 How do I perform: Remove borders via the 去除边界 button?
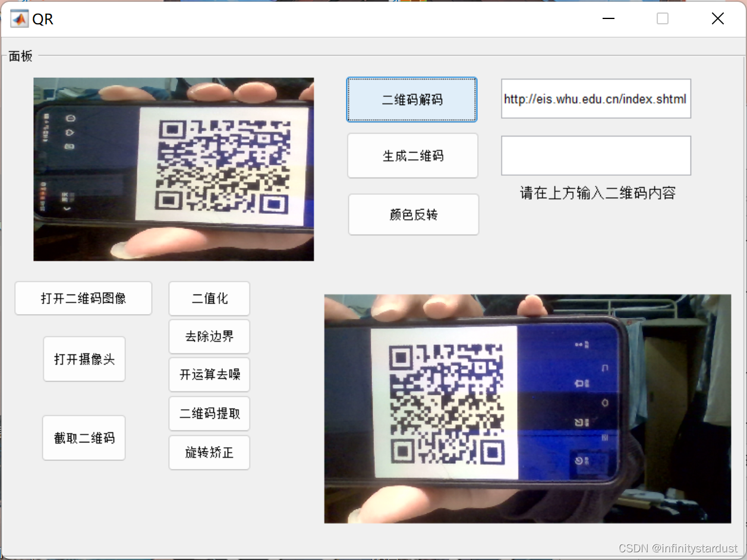[209, 336]
